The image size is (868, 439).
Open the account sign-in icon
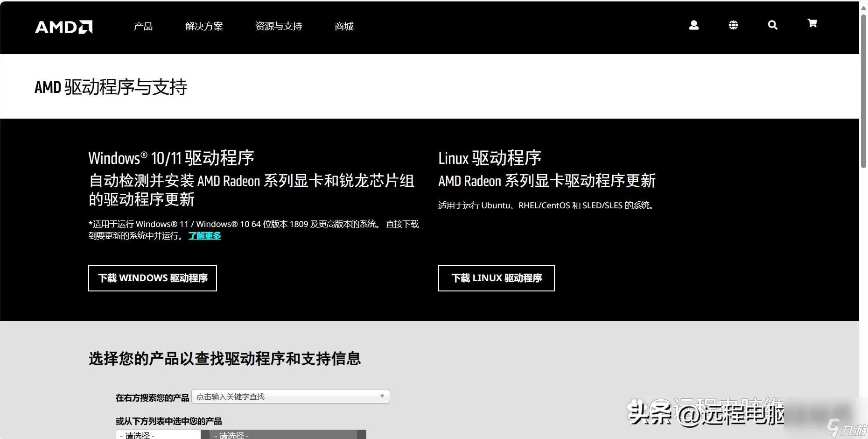point(693,25)
